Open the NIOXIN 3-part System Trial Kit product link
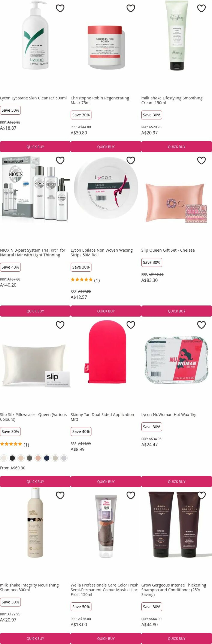 (32, 252)
